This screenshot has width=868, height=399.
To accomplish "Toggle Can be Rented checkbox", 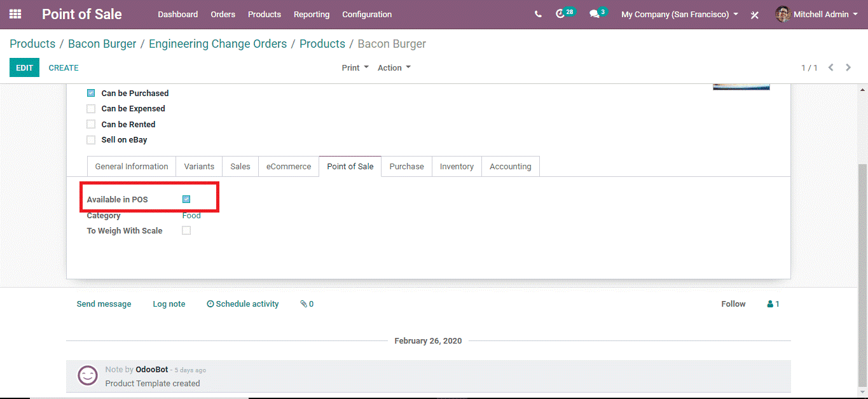I will [91, 125].
